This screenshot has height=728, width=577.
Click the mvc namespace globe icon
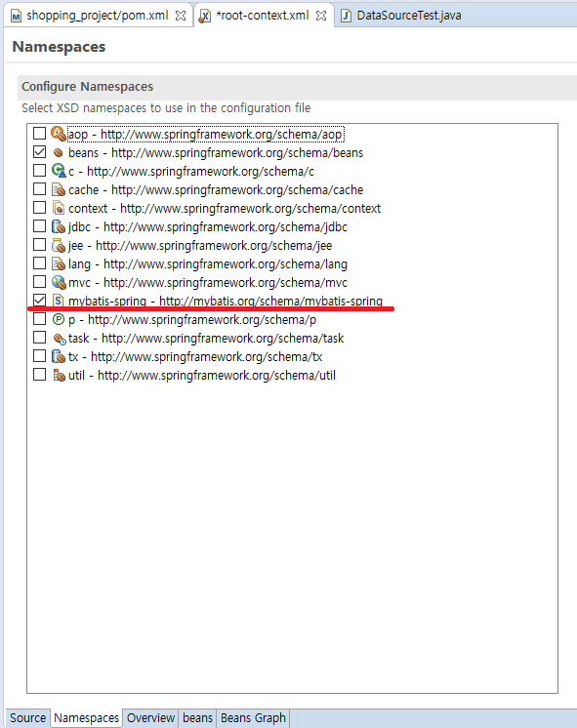point(59,282)
